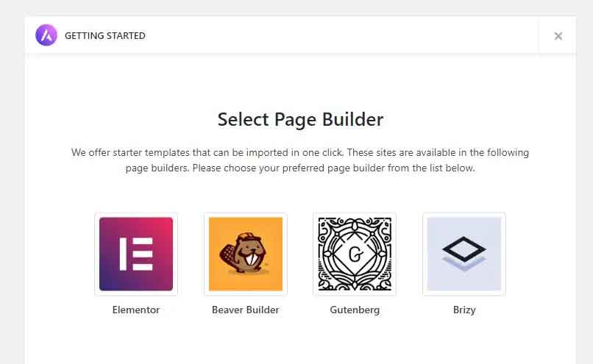Click the Select Page Builder heading
This screenshot has width=593, height=364.
click(300, 119)
